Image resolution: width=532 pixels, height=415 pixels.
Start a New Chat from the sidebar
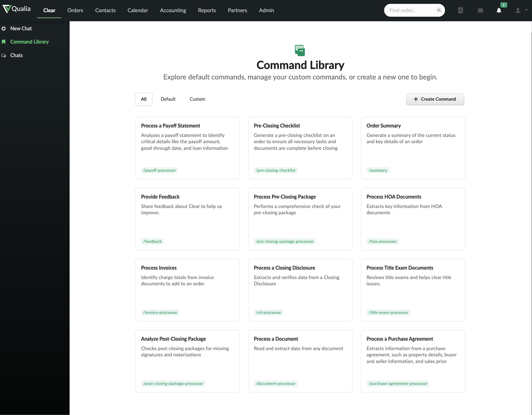(x=21, y=28)
